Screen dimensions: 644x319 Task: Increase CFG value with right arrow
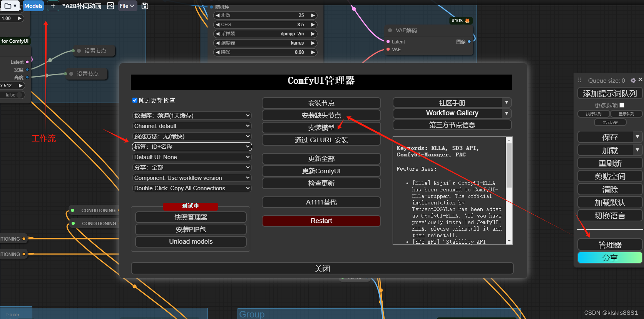pos(313,25)
